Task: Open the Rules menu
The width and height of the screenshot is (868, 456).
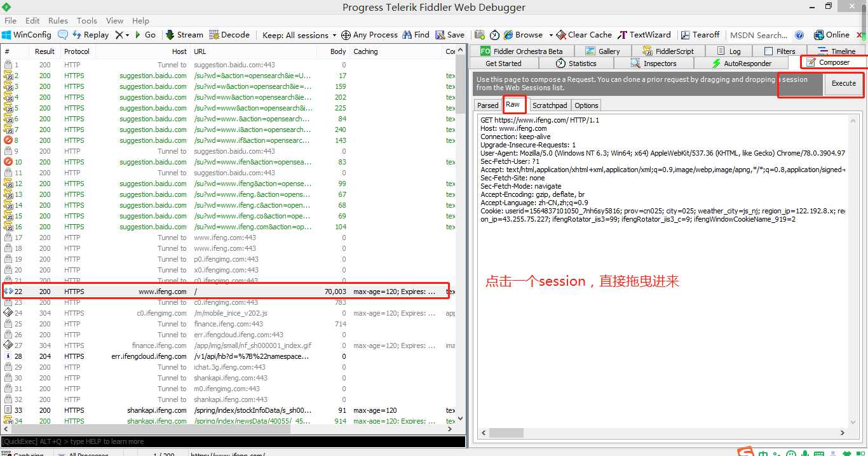Action: click(58, 20)
